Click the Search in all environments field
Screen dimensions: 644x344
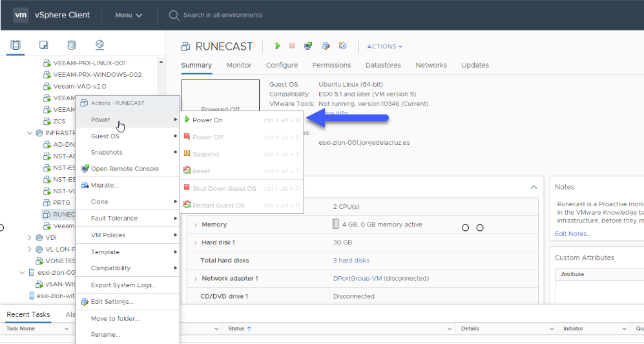pyautogui.click(x=223, y=16)
